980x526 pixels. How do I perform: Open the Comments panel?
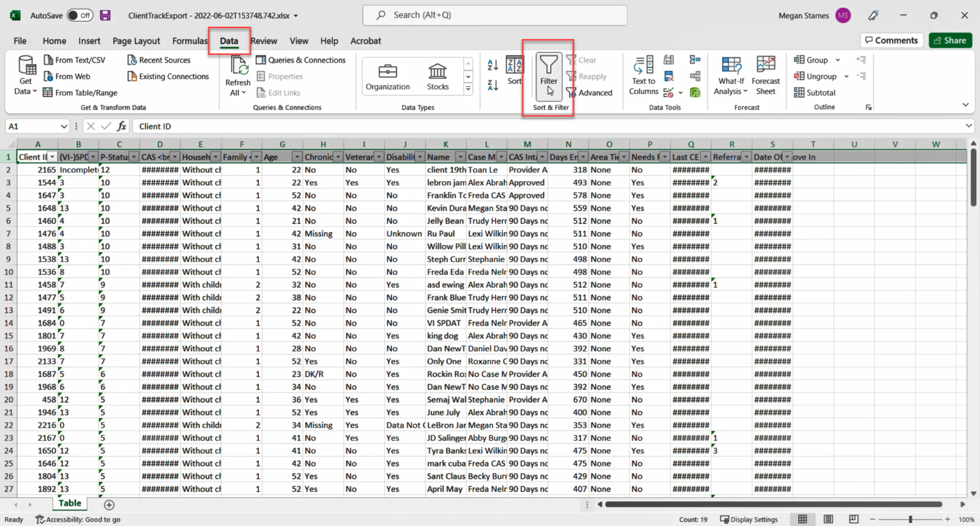(891, 40)
